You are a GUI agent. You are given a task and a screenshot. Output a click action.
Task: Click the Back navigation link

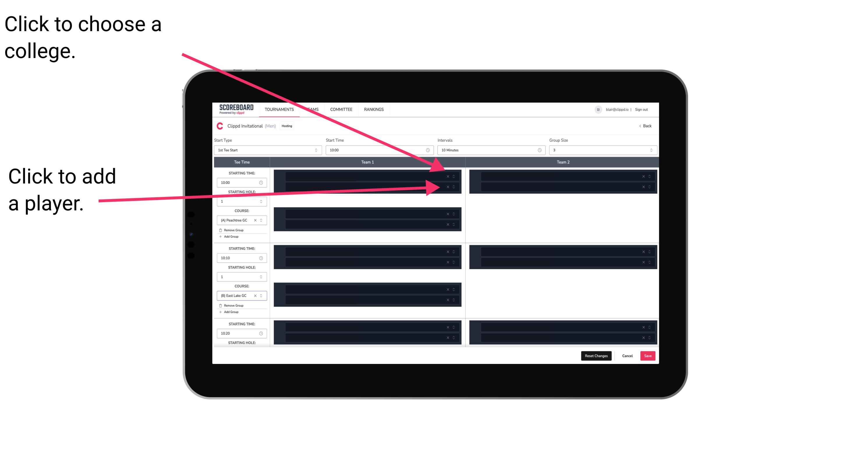click(645, 125)
